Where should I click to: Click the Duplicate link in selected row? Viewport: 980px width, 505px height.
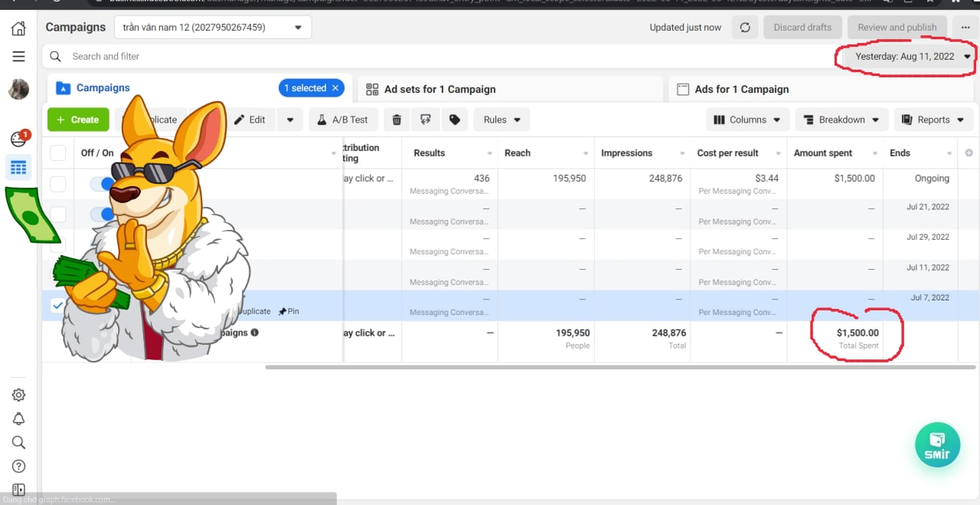coord(254,312)
